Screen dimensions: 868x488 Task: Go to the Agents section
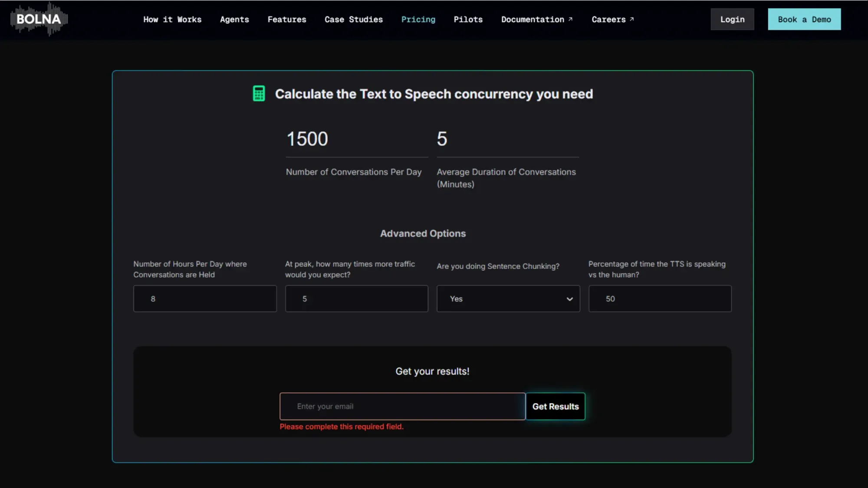click(234, 19)
